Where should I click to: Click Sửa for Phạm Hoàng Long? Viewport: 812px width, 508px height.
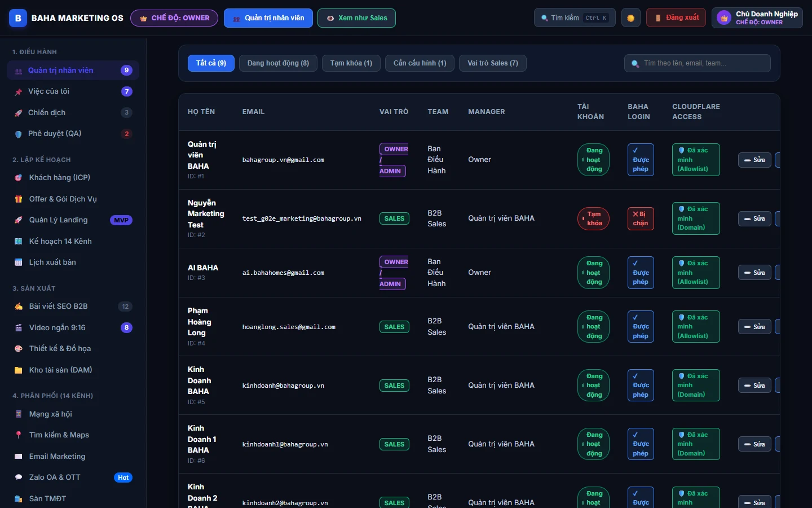coord(754,327)
